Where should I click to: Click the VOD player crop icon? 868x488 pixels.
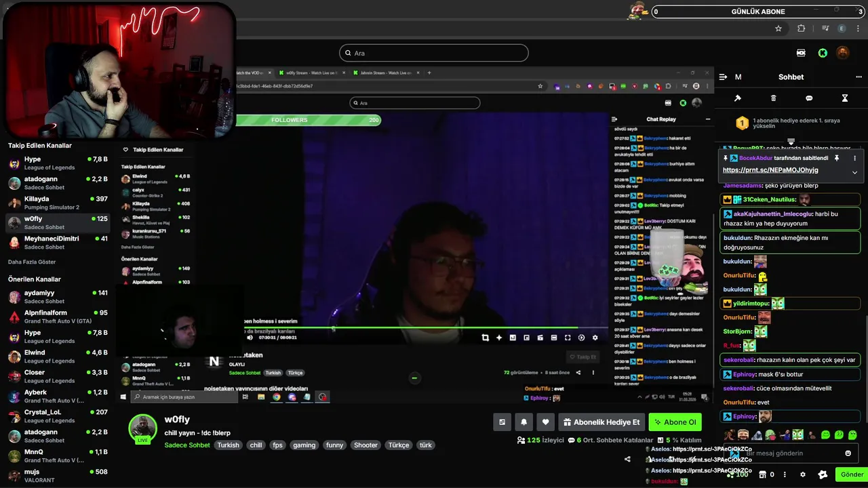485,338
